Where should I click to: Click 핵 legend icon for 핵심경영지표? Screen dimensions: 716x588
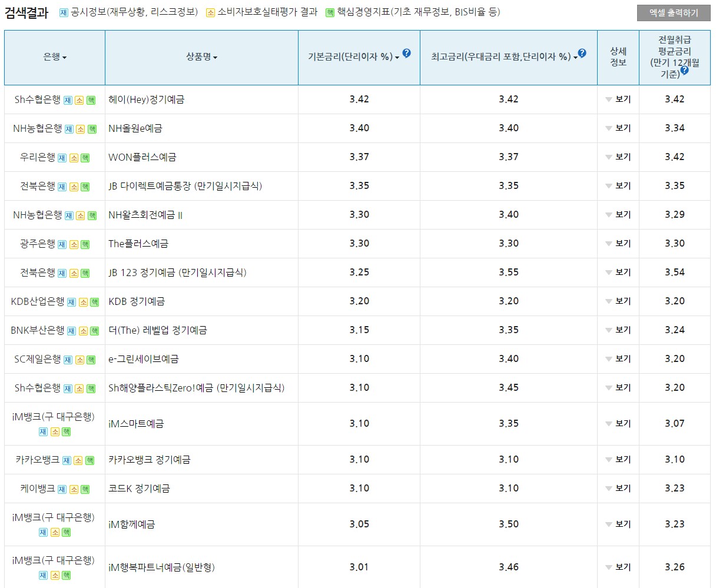(x=330, y=12)
